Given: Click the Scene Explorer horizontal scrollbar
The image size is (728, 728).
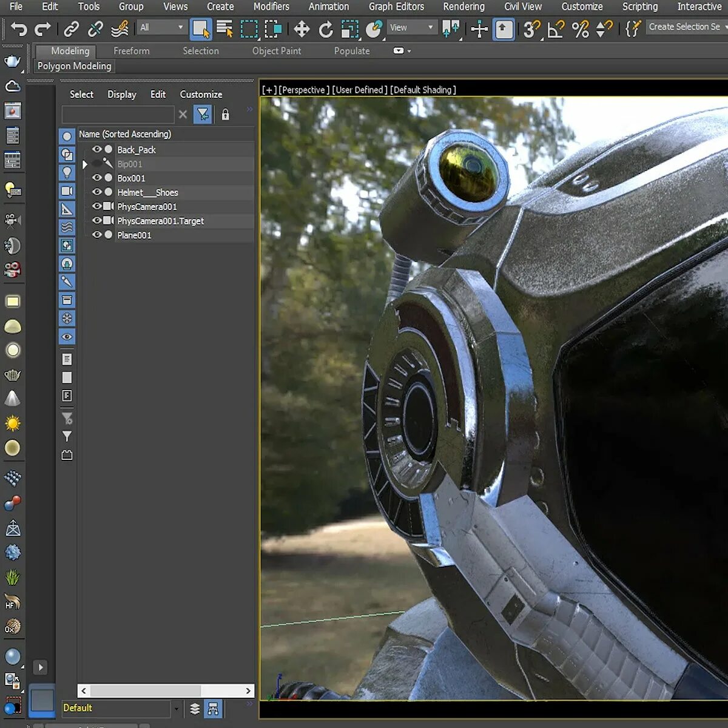Looking at the screenshot, I should coord(146,690).
